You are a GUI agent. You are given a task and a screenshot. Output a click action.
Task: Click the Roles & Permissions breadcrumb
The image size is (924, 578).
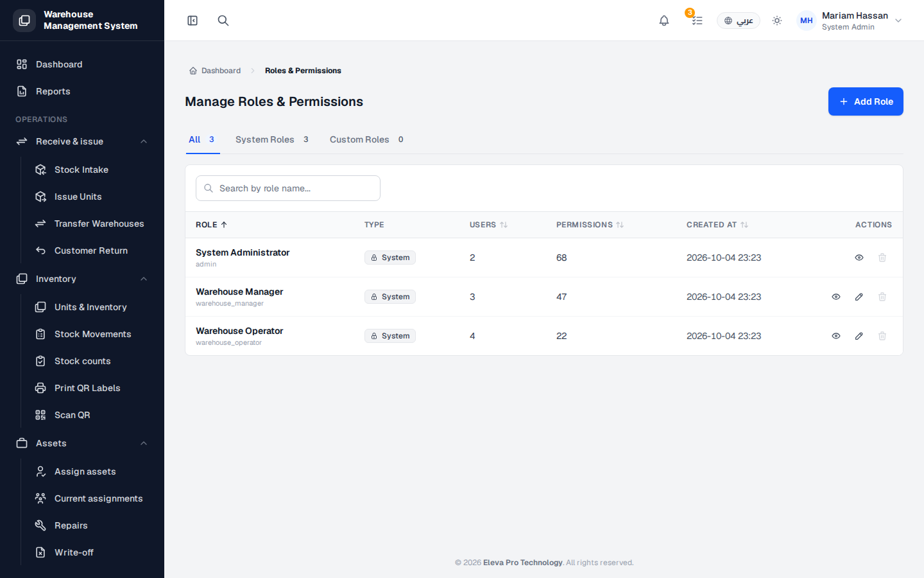tap(303, 71)
